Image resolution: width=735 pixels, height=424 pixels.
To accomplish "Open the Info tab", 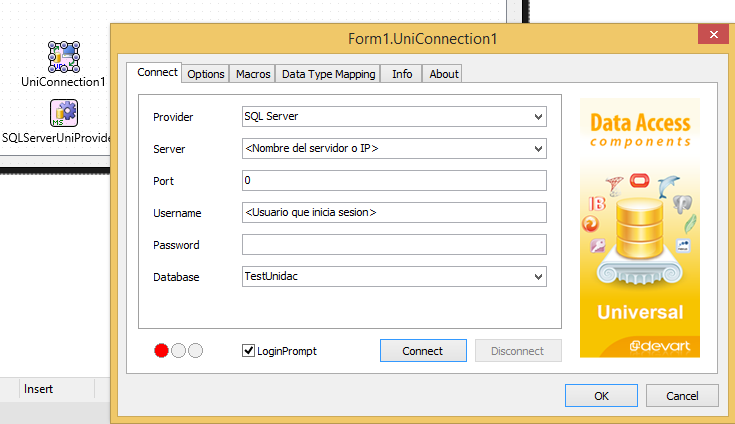I will point(402,74).
